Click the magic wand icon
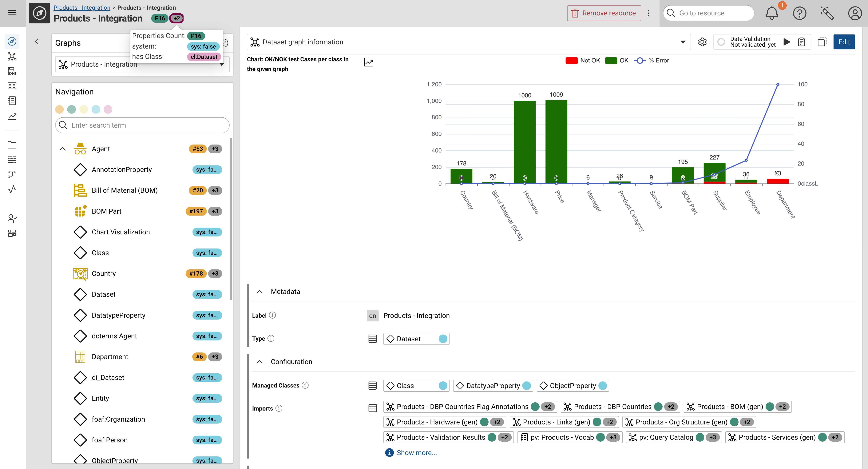Screen dimensions: 868x469 (827, 13)
